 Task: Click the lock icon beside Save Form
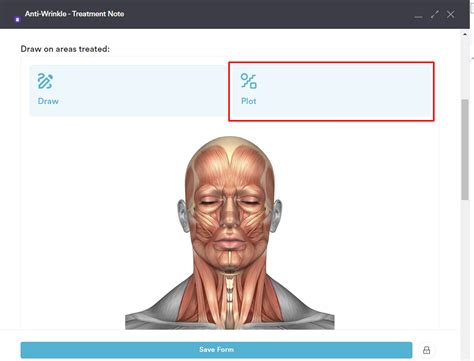click(426, 350)
